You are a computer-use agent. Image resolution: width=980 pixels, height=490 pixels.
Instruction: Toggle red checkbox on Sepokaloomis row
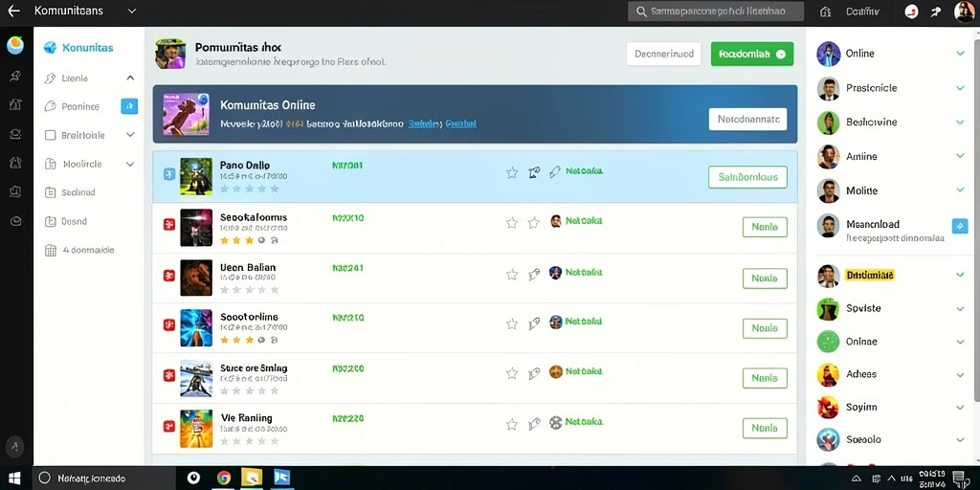click(168, 224)
